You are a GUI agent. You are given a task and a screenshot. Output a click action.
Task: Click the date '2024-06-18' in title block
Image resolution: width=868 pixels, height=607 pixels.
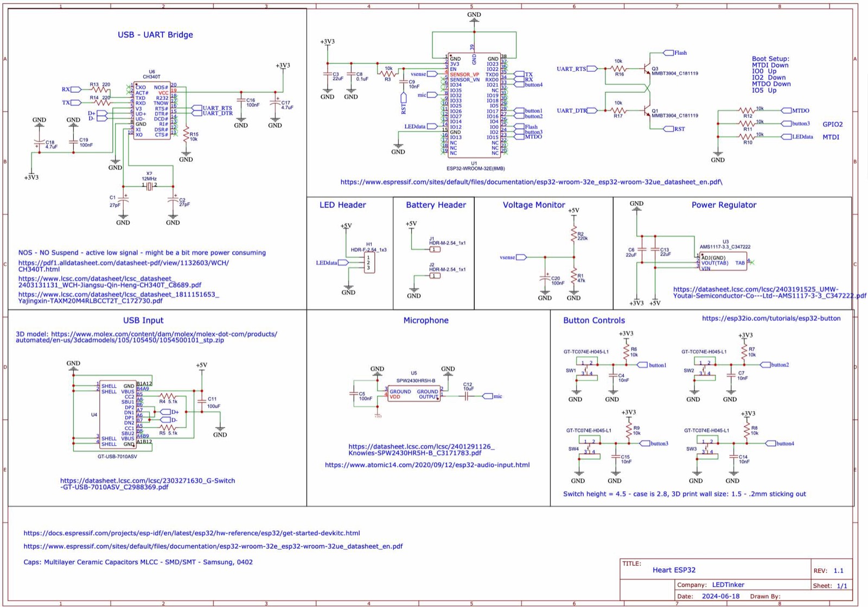point(720,596)
